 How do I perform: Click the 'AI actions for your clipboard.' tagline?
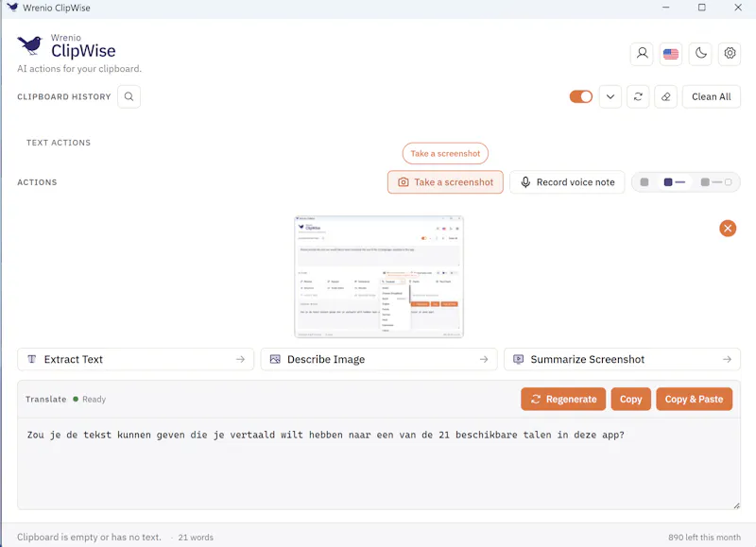pos(79,68)
